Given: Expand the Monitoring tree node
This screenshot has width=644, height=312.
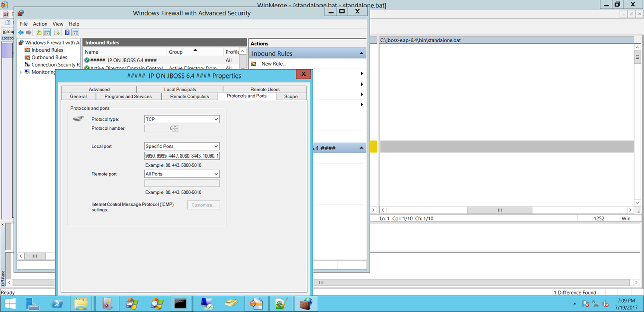Looking at the screenshot, I should pyautogui.click(x=21, y=72).
